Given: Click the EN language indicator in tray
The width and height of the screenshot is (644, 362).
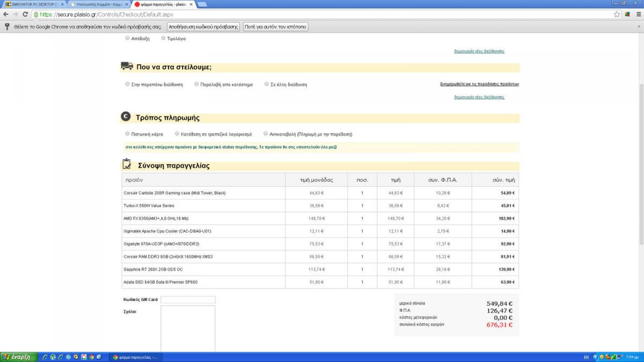Looking at the screenshot, I should coord(586,357).
